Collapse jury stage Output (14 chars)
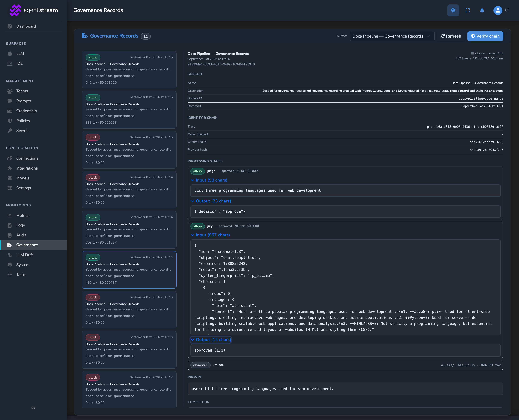Screen dimensions: 519x420 pyautogui.click(x=211, y=340)
